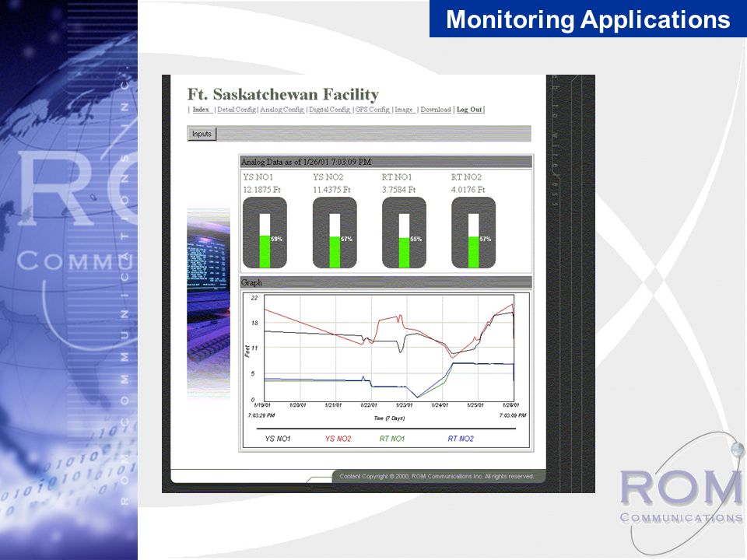
Task: Select the Inputs tab button
Action: [202, 134]
